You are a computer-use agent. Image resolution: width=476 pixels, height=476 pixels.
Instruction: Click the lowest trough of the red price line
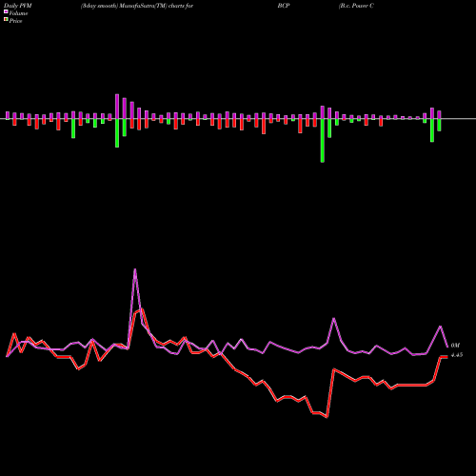(327, 417)
